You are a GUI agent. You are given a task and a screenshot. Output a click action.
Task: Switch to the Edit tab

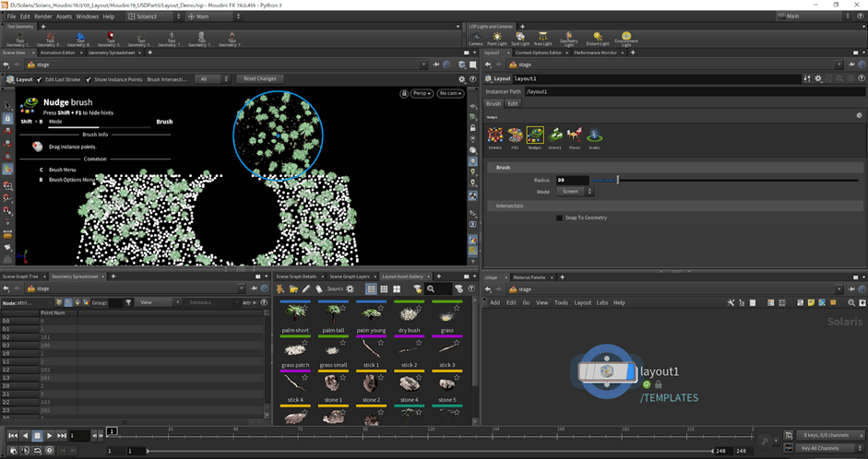513,104
